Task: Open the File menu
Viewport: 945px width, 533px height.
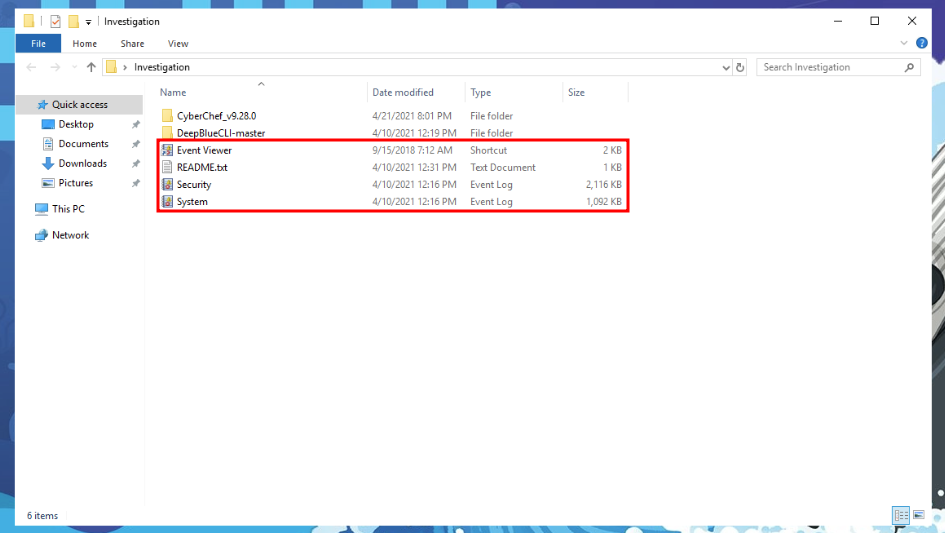Action: pyautogui.click(x=38, y=43)
